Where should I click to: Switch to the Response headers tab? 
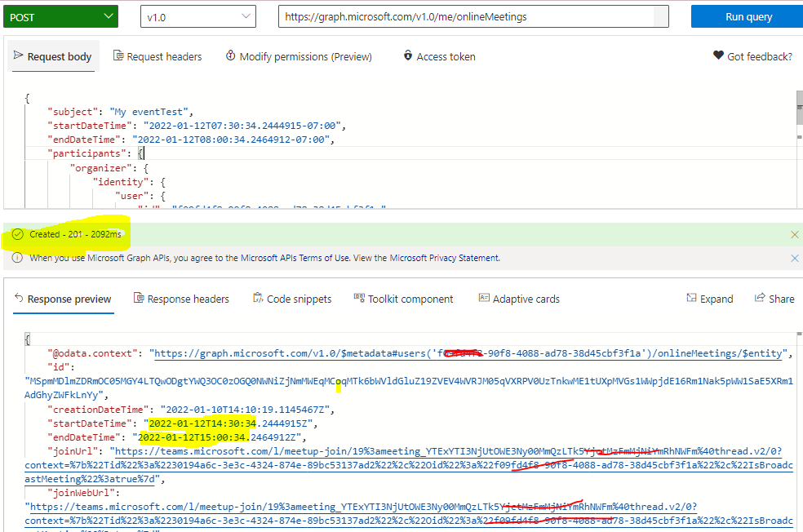tap(182, 299)
